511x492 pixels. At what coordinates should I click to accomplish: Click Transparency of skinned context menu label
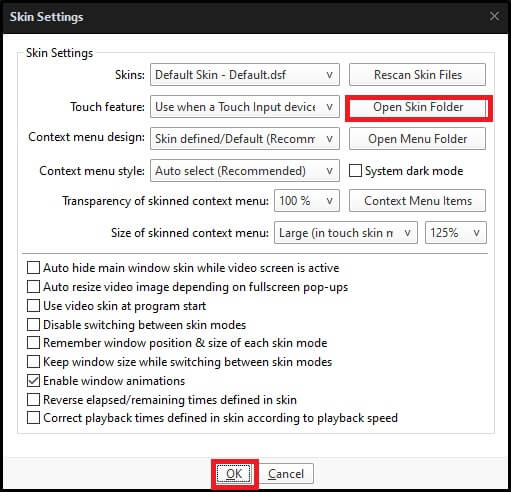click(165, 201)
